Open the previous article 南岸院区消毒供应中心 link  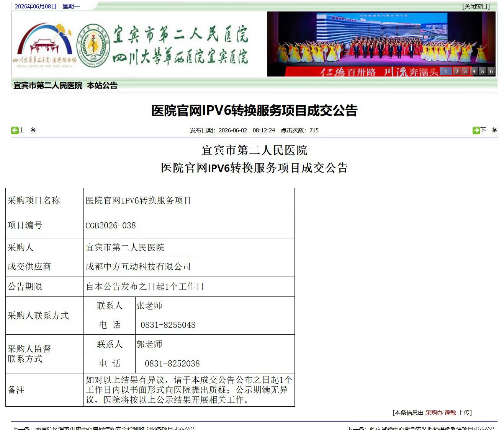(x=116, y=428)
